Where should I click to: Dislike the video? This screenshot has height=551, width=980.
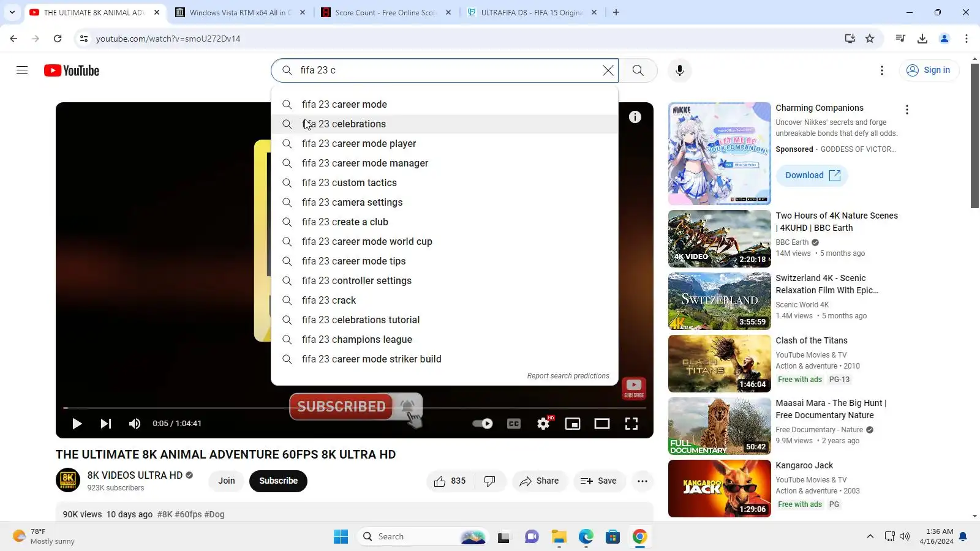coord(490,481)
